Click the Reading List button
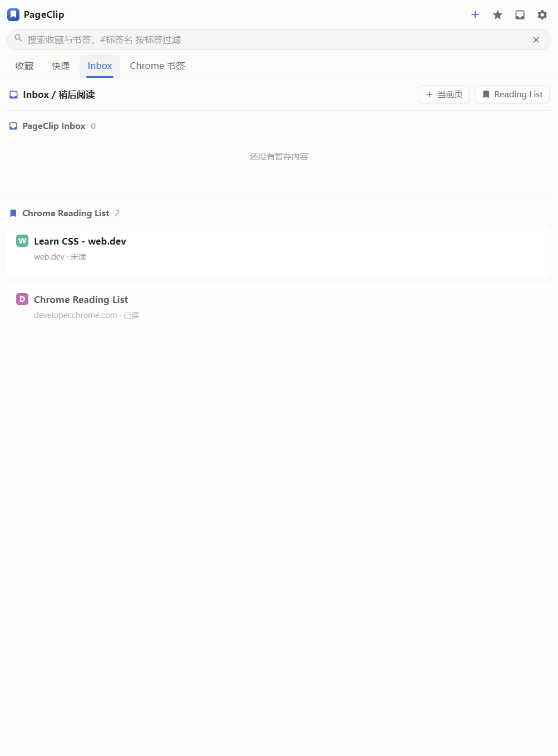Image resolution: width=558 pixels, height=756 pixels. (x=512, y=94)
